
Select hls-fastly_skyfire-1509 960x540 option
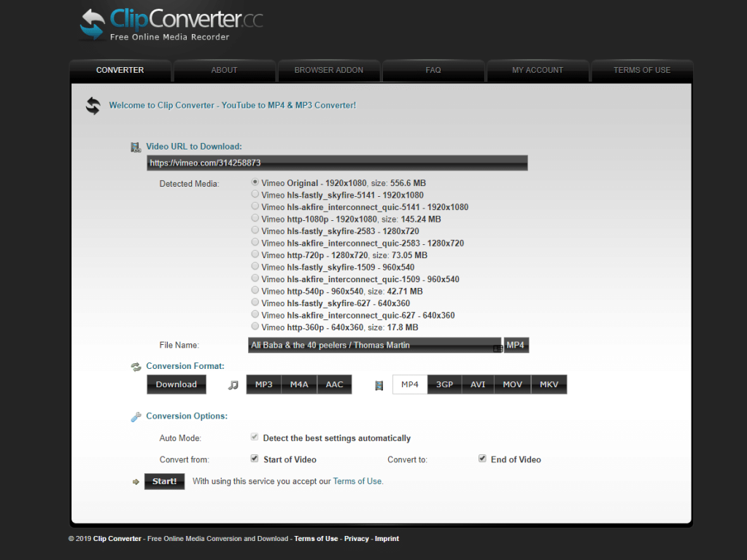(x=255, y=265)
